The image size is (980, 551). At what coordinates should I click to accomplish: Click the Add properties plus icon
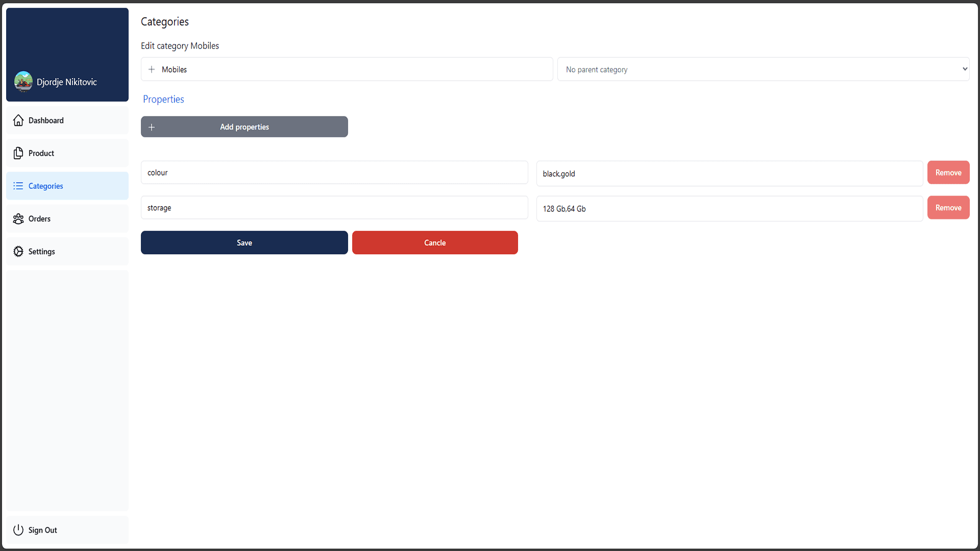coord(151,127)
